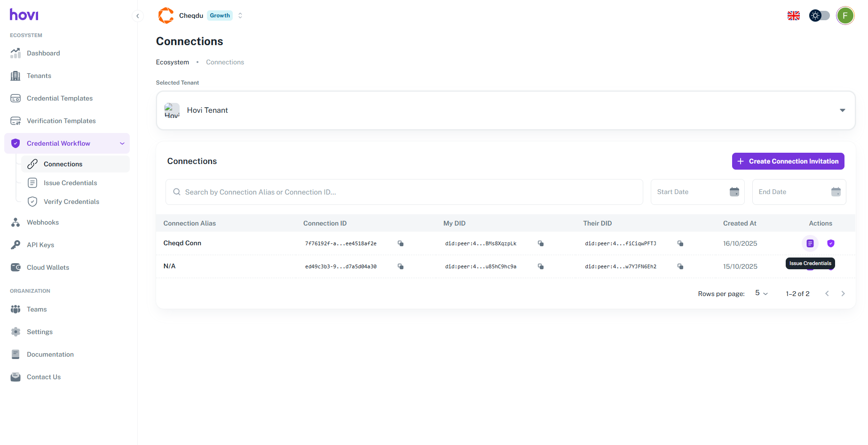
Task: Click Issue Credentials icon for Cheqd Conn
Action: (x=810, y=243)
